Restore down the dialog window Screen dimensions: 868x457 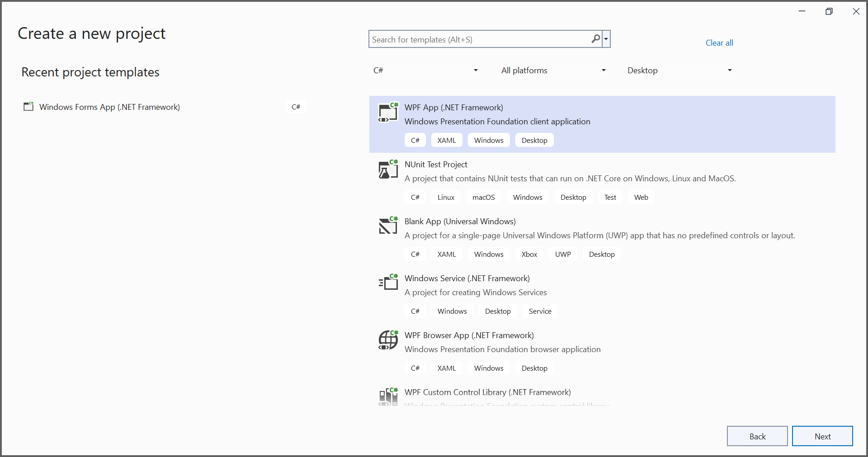829,11
